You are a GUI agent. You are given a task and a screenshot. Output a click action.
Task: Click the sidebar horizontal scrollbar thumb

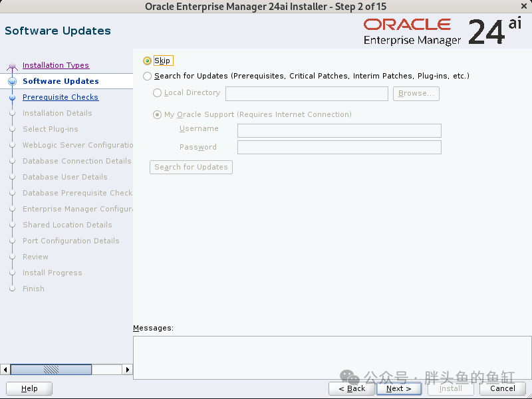[51, 370]
